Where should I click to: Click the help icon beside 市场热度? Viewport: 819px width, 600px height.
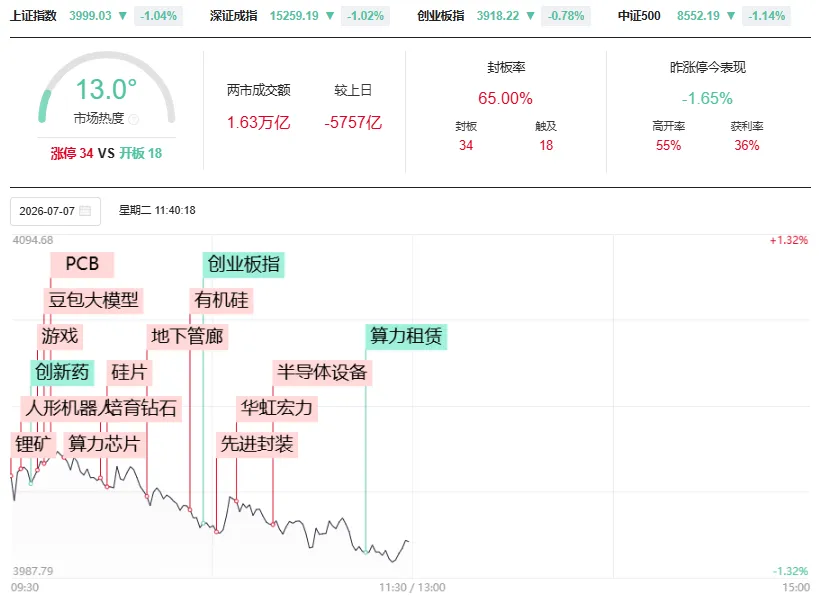134,120
